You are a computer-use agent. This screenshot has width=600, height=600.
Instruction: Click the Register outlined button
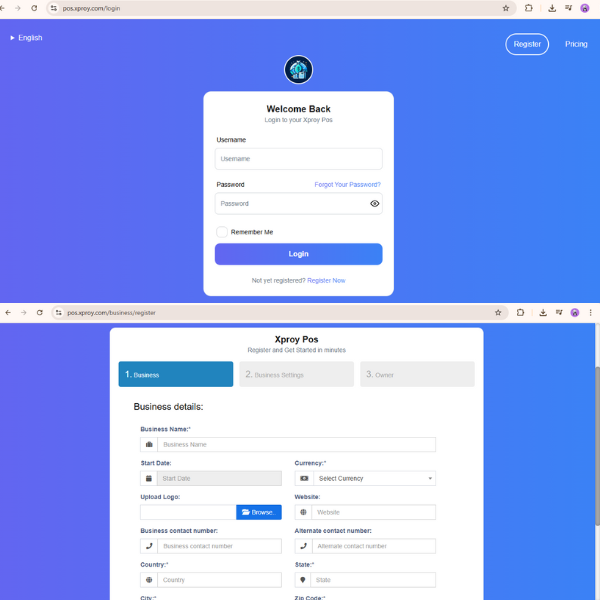coord(527,44)
